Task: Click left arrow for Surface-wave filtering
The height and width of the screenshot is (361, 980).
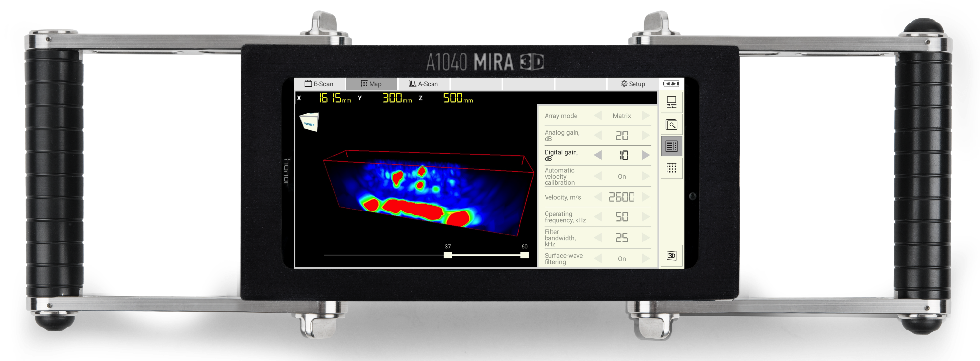Action: 598,259
